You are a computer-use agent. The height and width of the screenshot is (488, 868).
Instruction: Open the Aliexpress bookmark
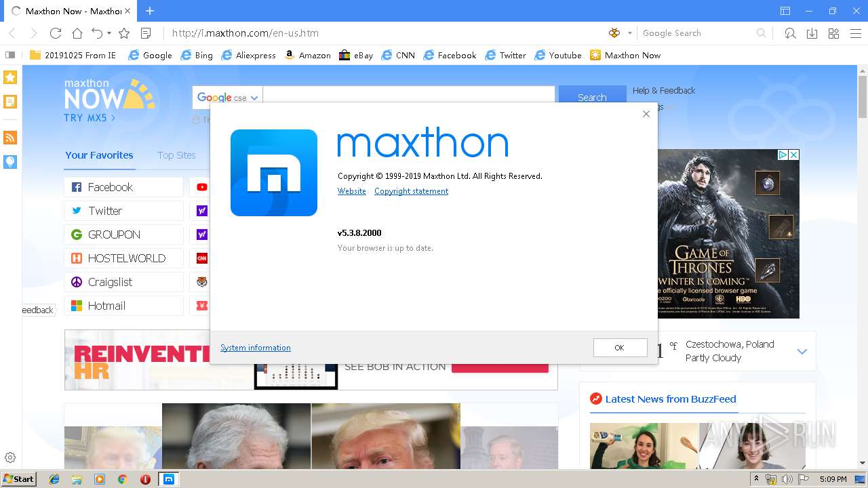pyautogui.click(x=248, y=55)
